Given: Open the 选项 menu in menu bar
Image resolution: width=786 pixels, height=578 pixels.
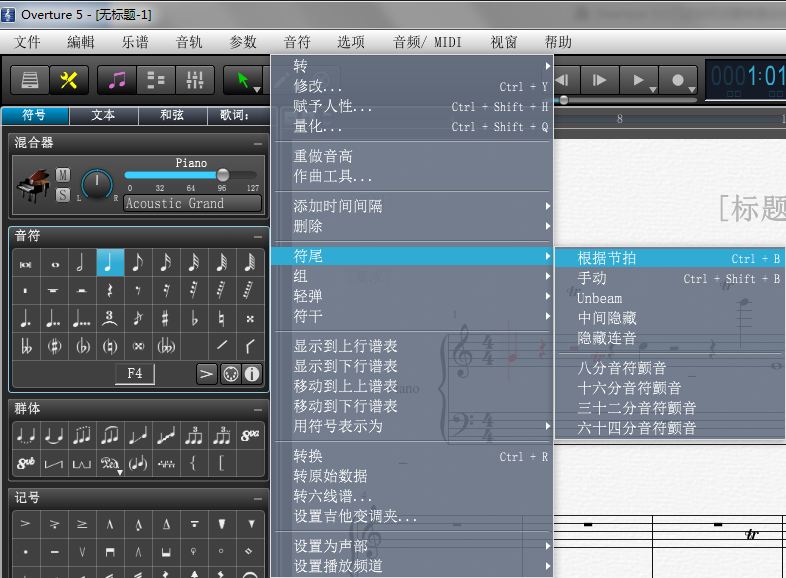Looking at the screenshot, I should click(350, 42).
